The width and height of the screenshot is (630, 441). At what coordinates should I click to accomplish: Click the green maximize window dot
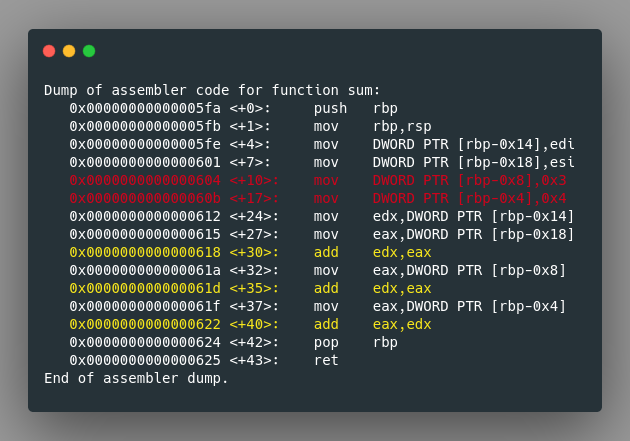(89, 51)
